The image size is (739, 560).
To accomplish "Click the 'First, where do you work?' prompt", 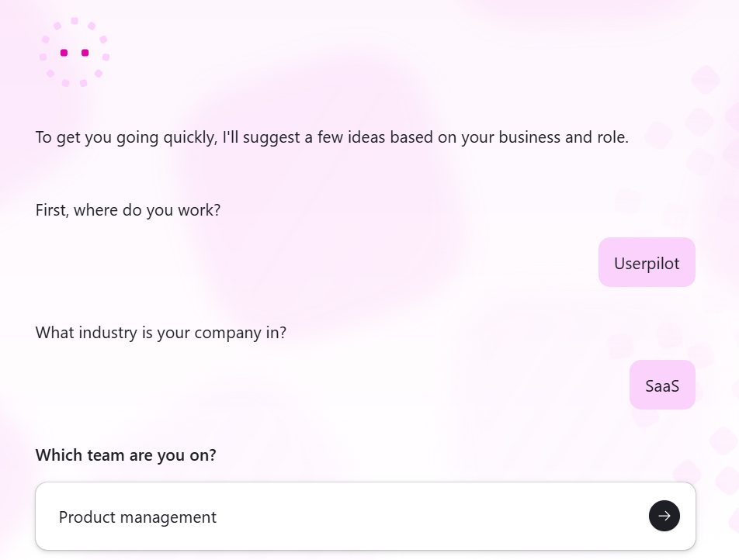I will point(127,210).
